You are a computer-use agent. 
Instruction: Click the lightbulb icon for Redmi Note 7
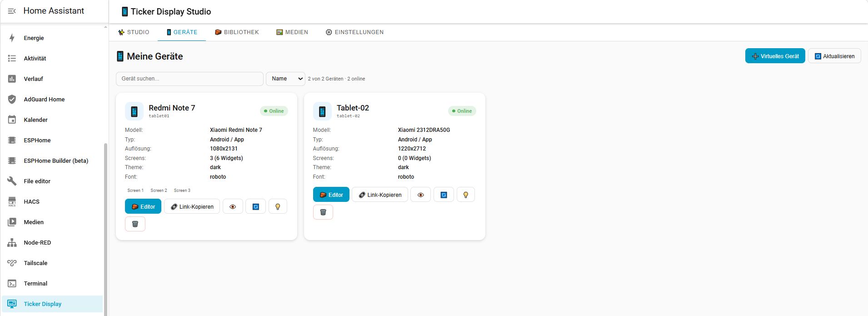coord(278,206)
